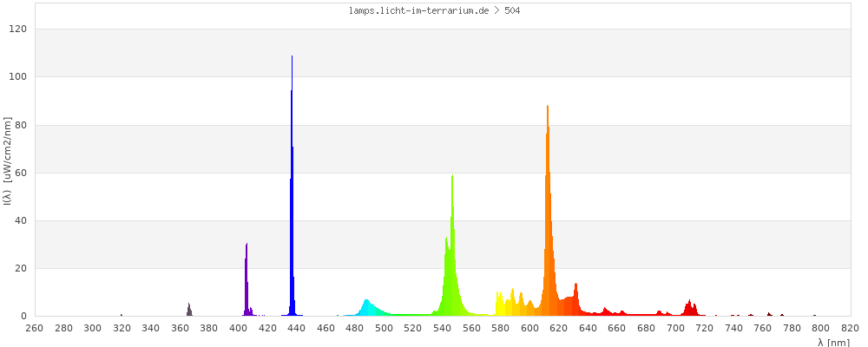Pick the small gray peak near 365 nm
868x347 pixels.
point(188,310)
